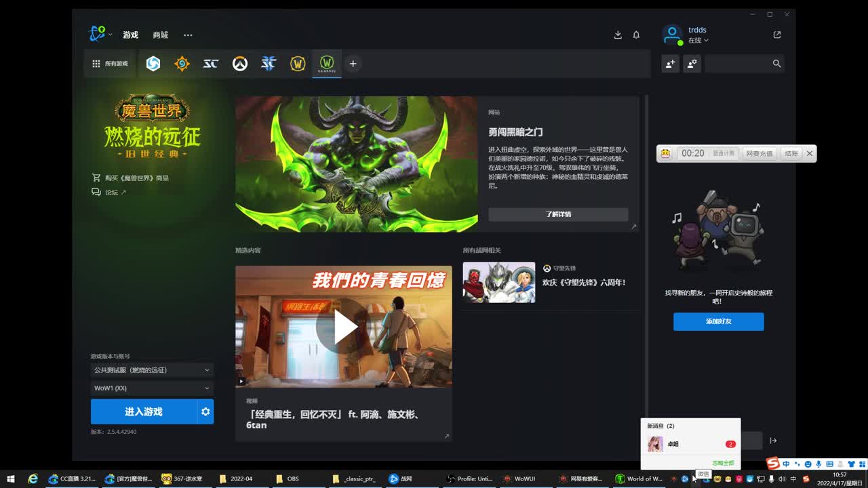Switch to the 游戏 (Games) tab
This screenshot has width=868, height=488.
pyautogui.click(x=130, y=35)
